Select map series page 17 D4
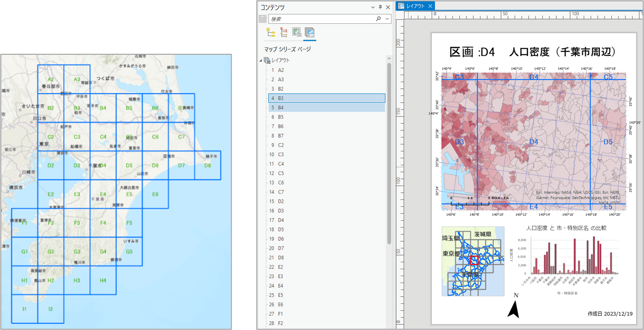 click(281, 220)
